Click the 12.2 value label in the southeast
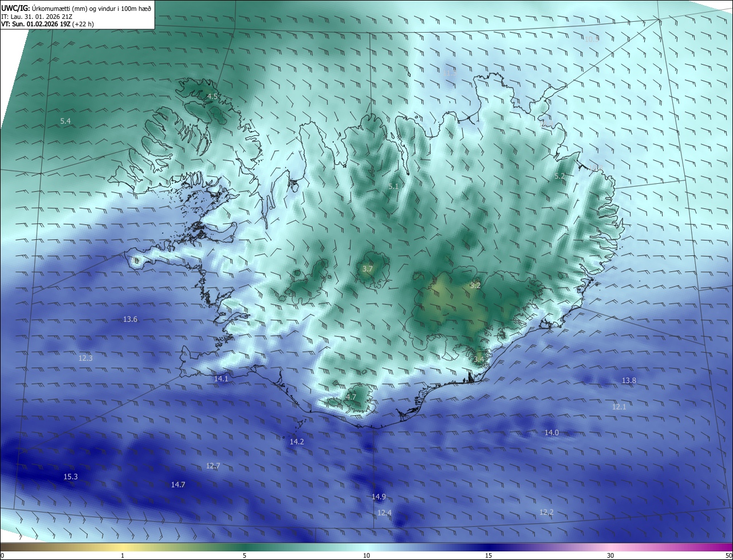Screen dimensions: 733x560 (546, 512)
